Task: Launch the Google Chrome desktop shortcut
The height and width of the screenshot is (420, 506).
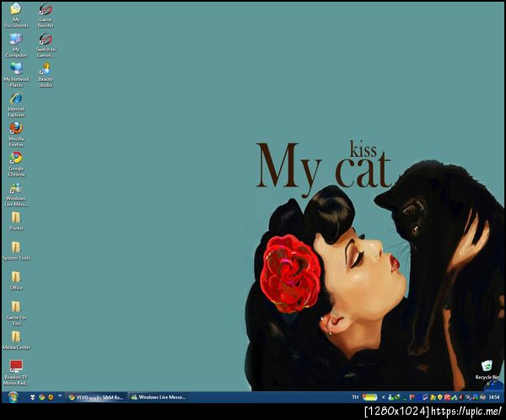Action: click(16, 164)
